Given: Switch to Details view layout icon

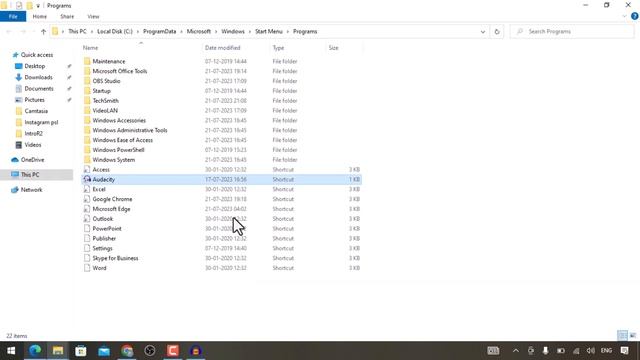Looking at the screenshot, I should point(622,336).
